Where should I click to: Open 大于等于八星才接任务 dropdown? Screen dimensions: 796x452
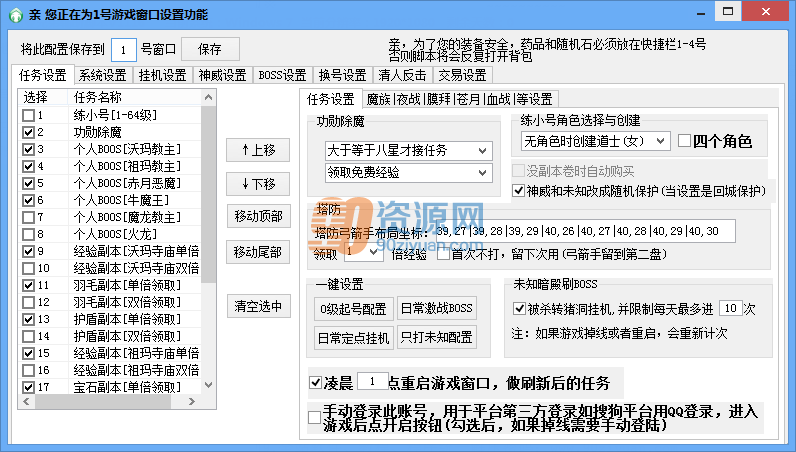(409, 151)
